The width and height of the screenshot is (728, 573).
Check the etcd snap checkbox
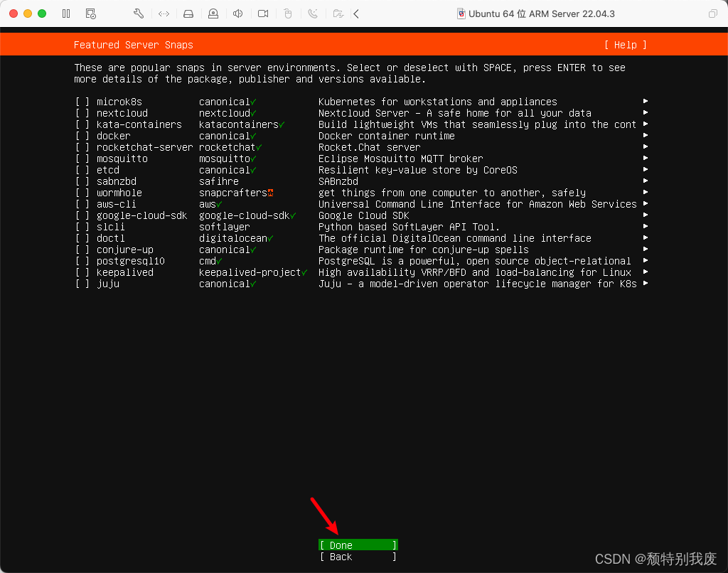(x=82, y=170)
